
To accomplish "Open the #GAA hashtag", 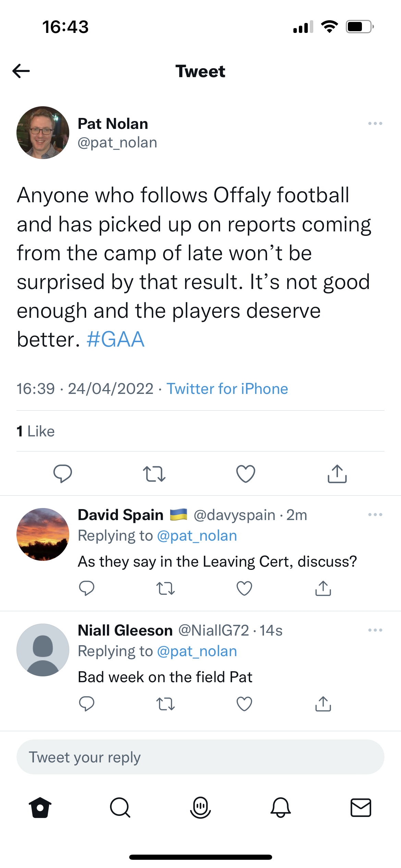I will (x=116, y=339).
